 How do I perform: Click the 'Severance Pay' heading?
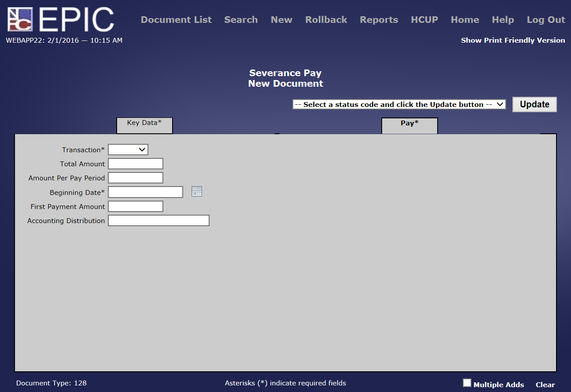point(285,73)
